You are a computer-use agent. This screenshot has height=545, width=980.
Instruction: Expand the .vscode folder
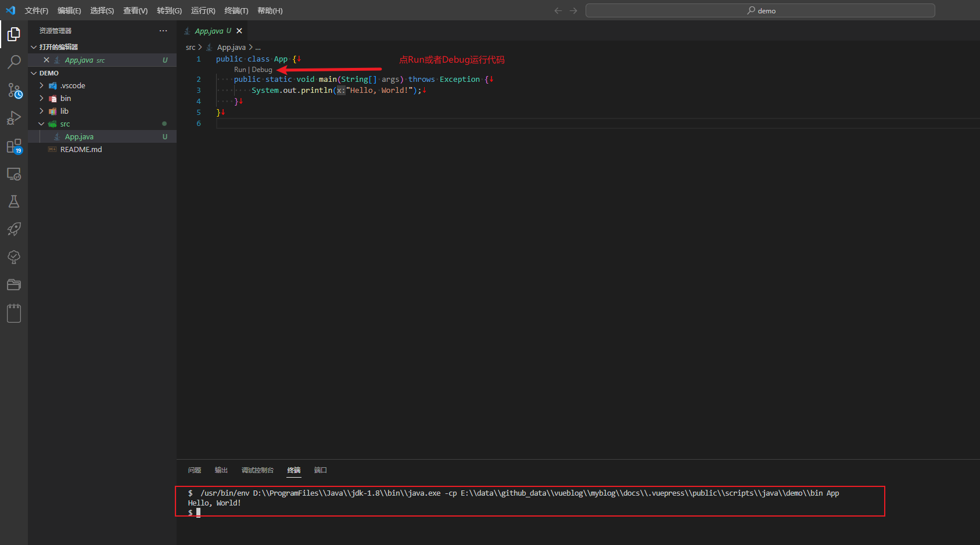[x=41, y=85]
